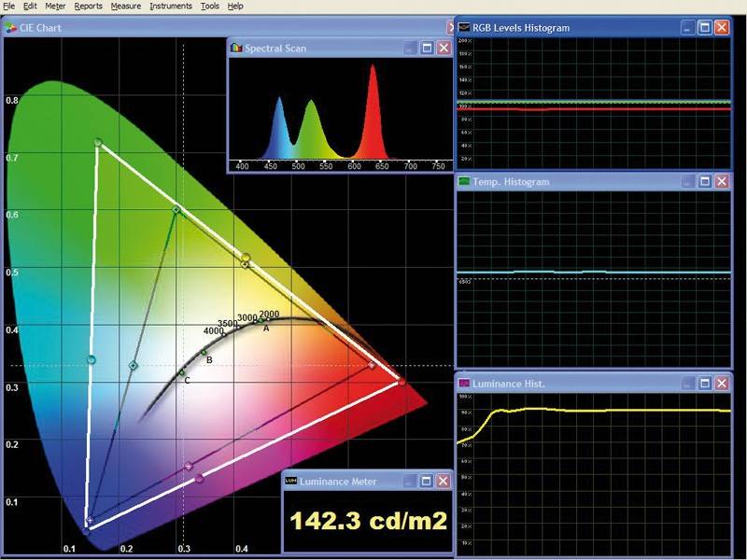The image size is (747, 560).
Task: Open the Measure menu
Action: pyautogui.click(x=126, y=7)
